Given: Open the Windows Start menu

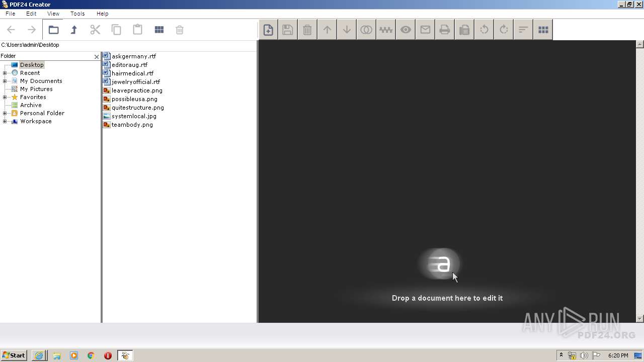Looking at the screenshot, I should point(14,355).
